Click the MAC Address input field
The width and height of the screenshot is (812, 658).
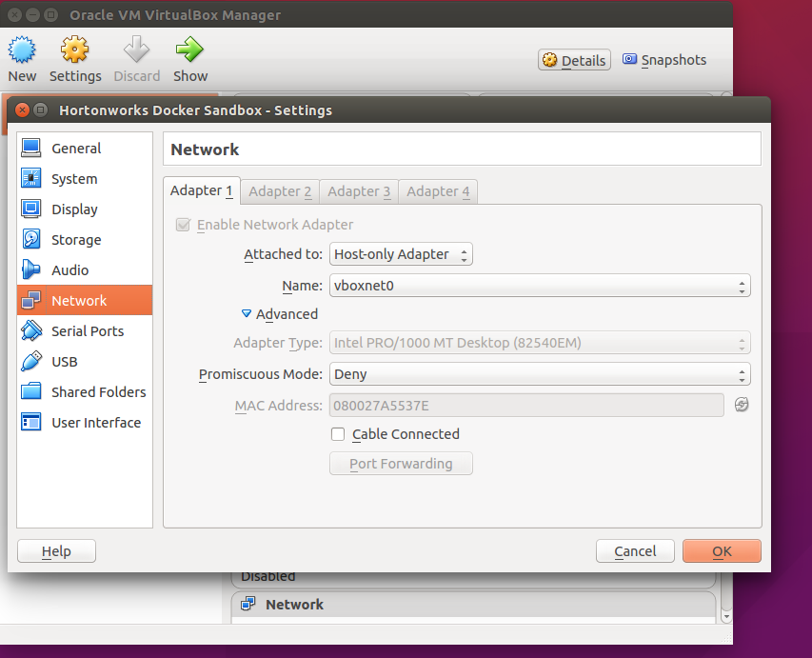[x=526, y=405]
